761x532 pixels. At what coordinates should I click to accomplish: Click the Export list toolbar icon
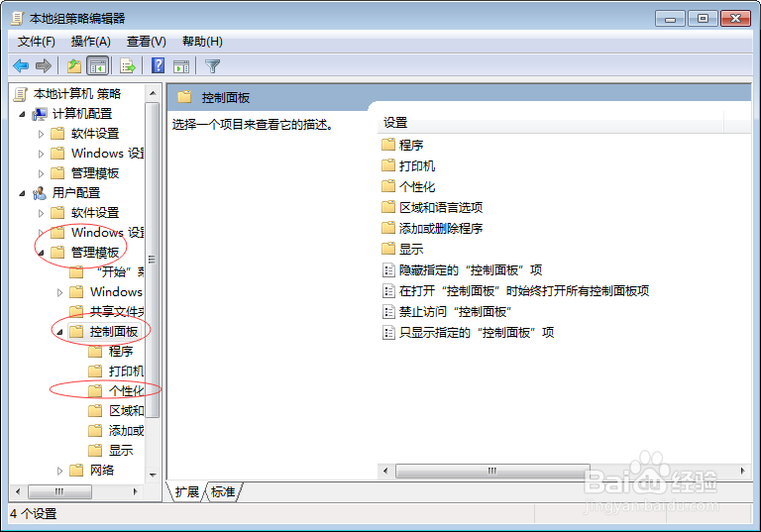pyautogui.click(x=128, y=65)
